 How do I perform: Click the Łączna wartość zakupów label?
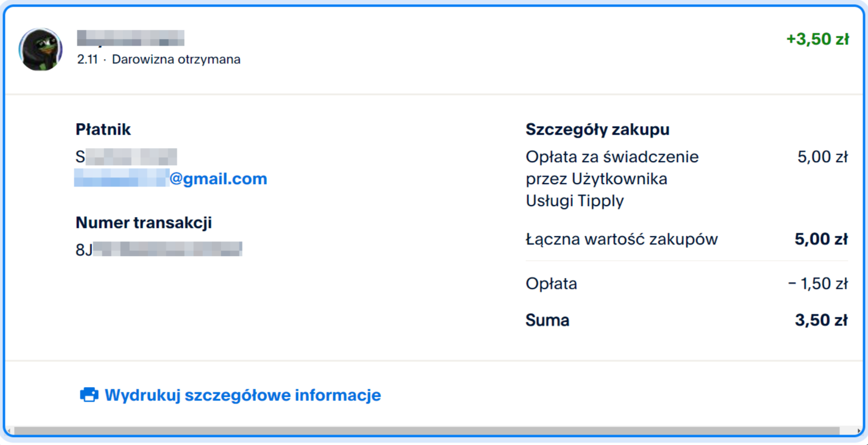(621, 239)
